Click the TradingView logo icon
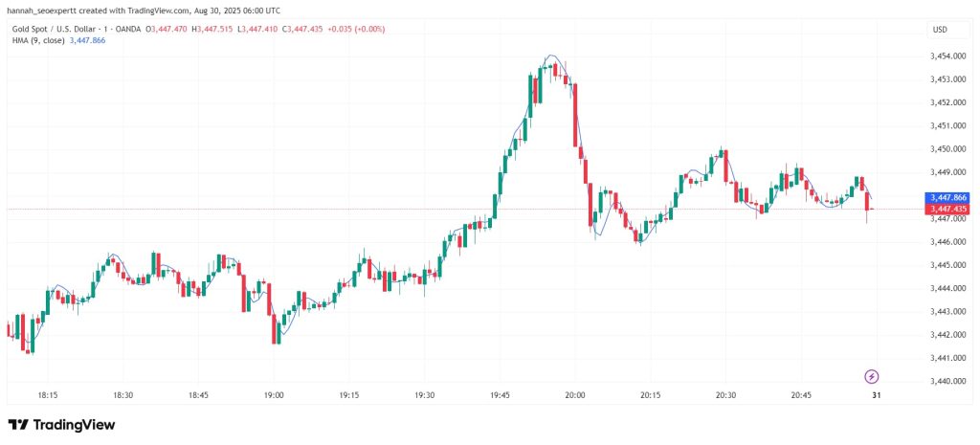Screen dimensions: 980x445 coord(17,425)
